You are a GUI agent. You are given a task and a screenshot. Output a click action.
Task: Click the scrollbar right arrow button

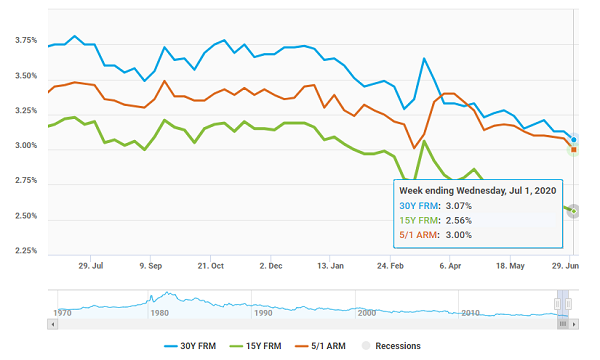point(574,324)
